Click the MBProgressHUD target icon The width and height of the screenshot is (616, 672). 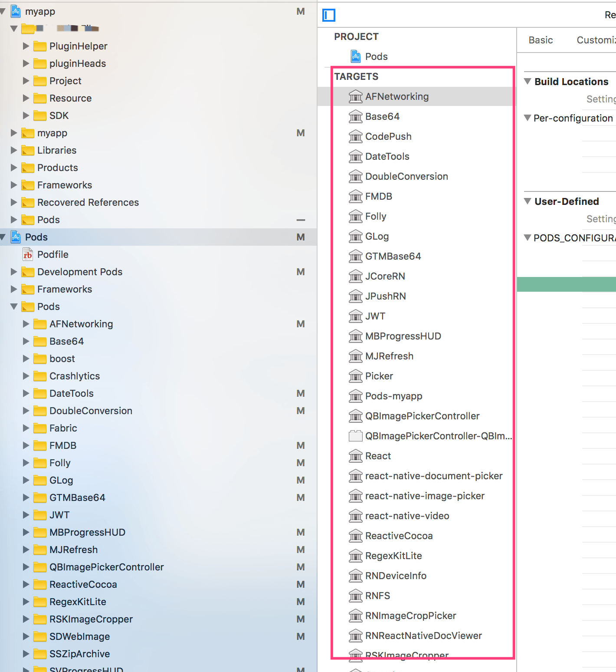pyautogui.click(x=356, y=336)
